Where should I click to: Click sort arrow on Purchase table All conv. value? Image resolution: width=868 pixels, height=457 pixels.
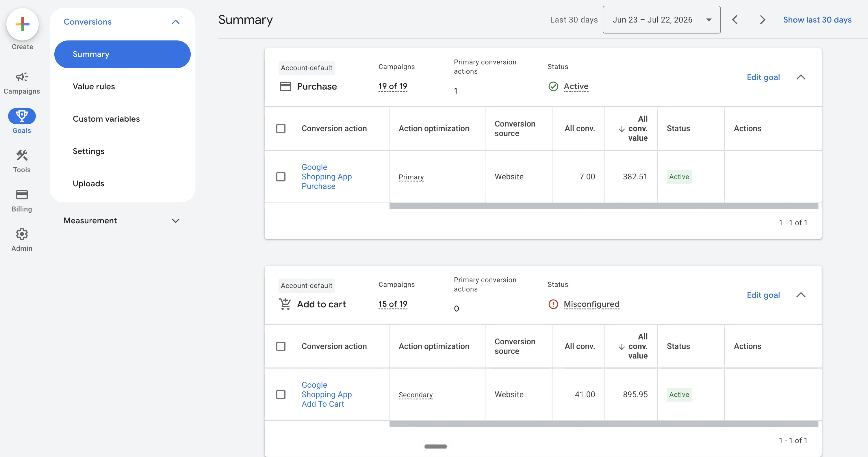[x=622, y=129]
